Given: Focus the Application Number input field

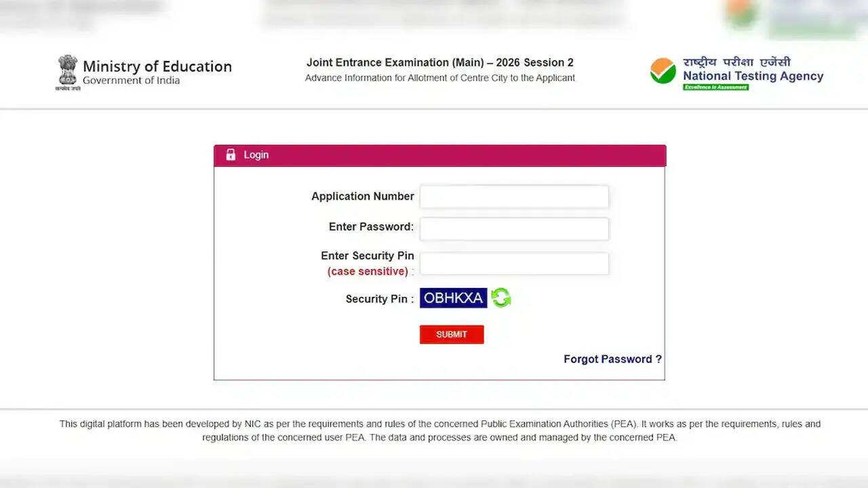Looking at the screenshot, I should [514, 197].
